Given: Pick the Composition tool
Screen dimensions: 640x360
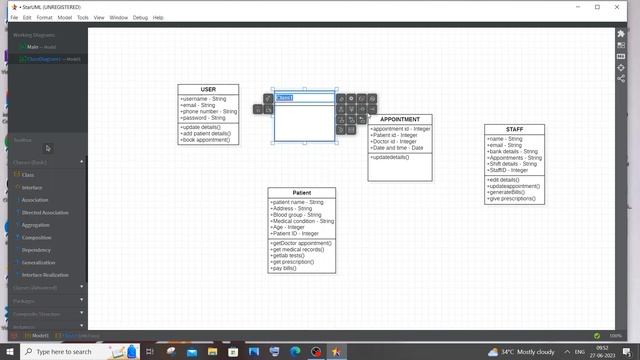Looking at the screenshot, I should point(36,238).
